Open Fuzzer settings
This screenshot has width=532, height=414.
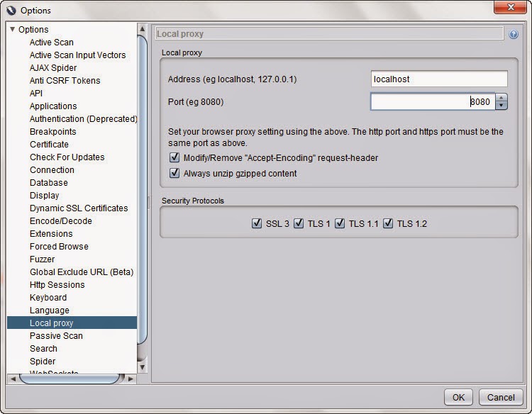[42, 259]
